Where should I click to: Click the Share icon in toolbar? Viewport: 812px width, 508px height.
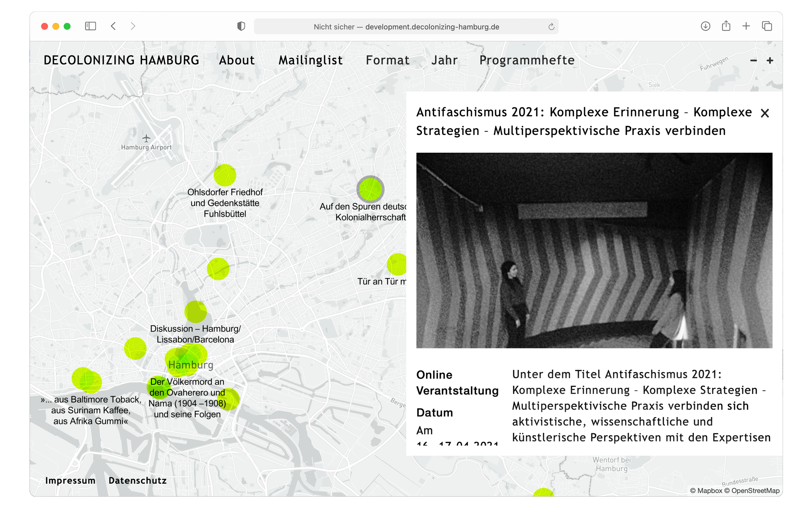[726, 26]
